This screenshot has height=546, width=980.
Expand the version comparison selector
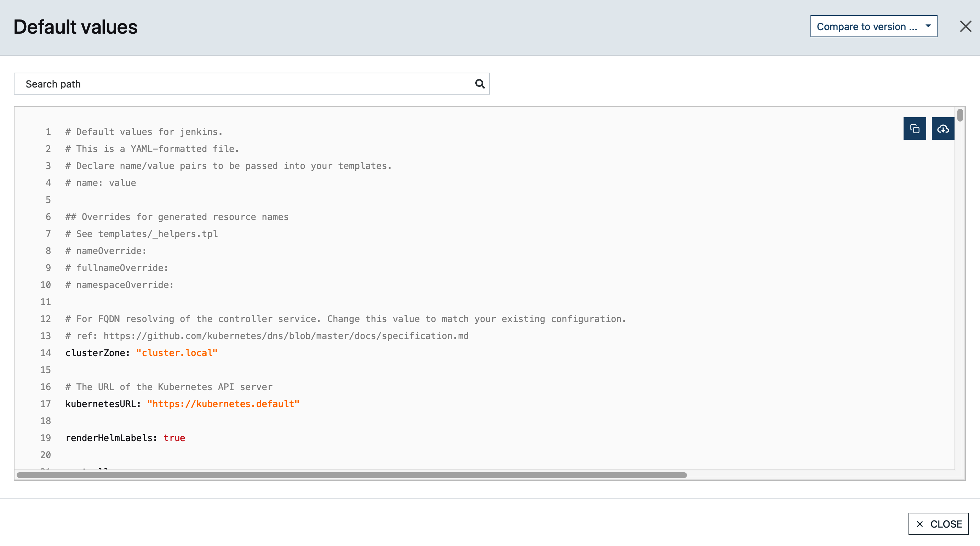coord(873,26)
